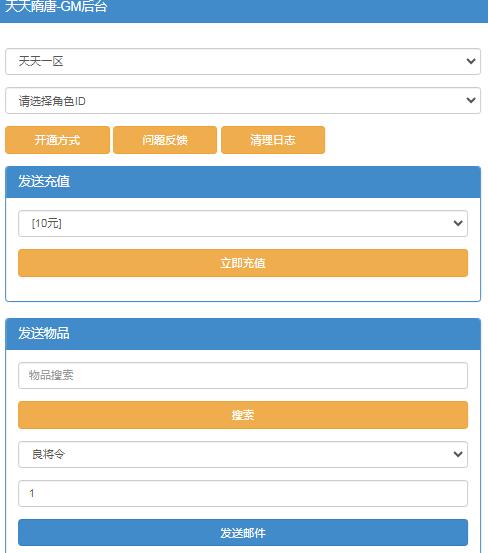488x553 pixels.
Task: Click the 发送物品 panel header
Action: pyautogui.click(x=243, y=334)
